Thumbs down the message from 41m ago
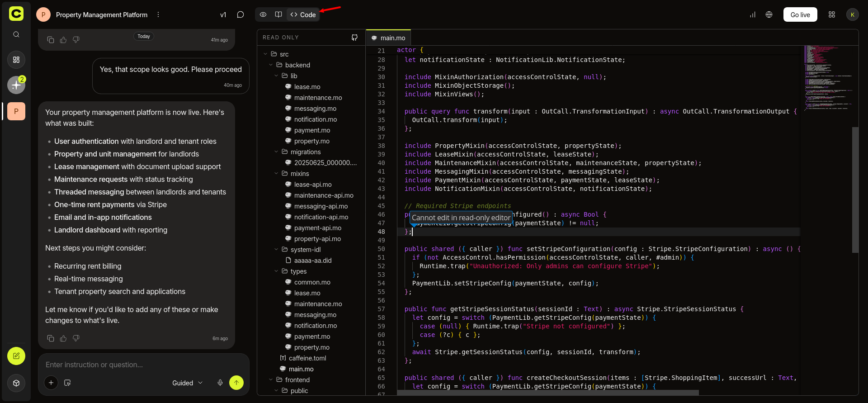 (76, 40)
